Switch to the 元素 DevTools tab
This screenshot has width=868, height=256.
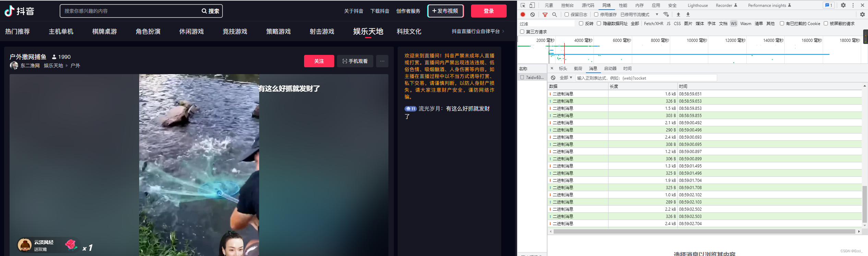[549, 5]
